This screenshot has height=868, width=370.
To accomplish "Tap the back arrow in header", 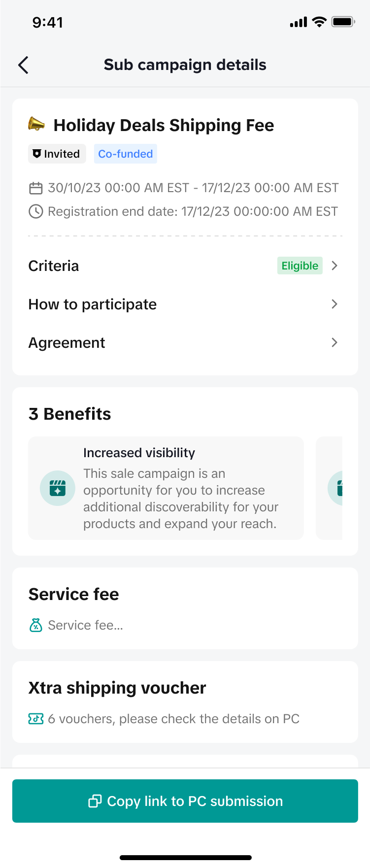I will coord(23,65).
